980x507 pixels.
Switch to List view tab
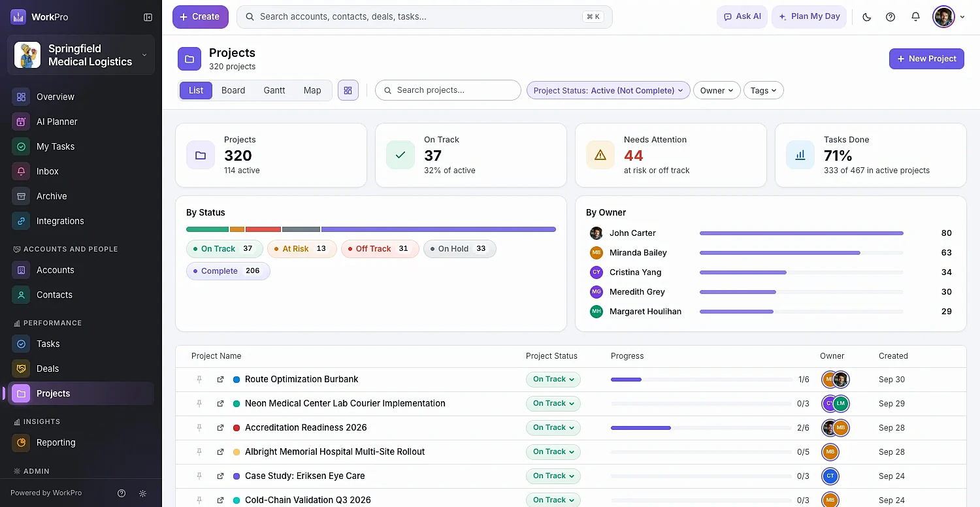196,90
